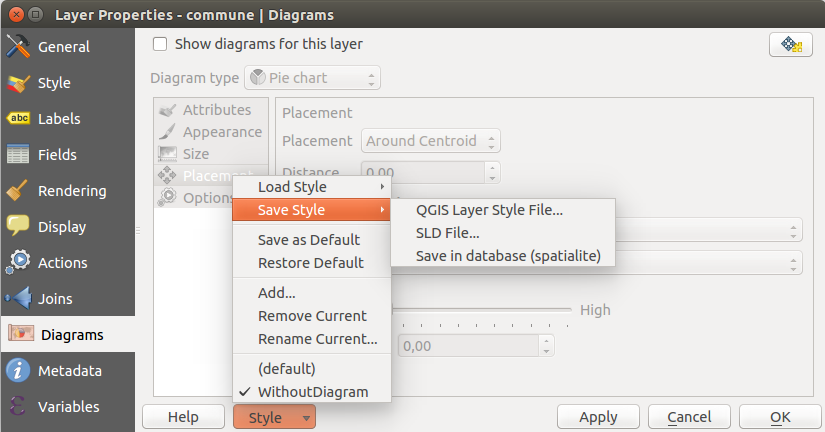Select the Fields table icon
Screen dimensions: 825x432
pyautogui.click(x=18, y=155)
